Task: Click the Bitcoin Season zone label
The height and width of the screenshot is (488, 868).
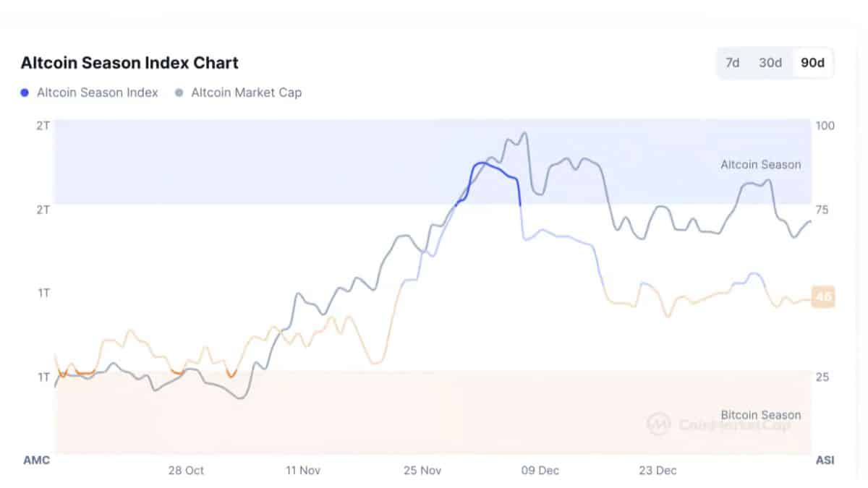Action: point(760,415)
